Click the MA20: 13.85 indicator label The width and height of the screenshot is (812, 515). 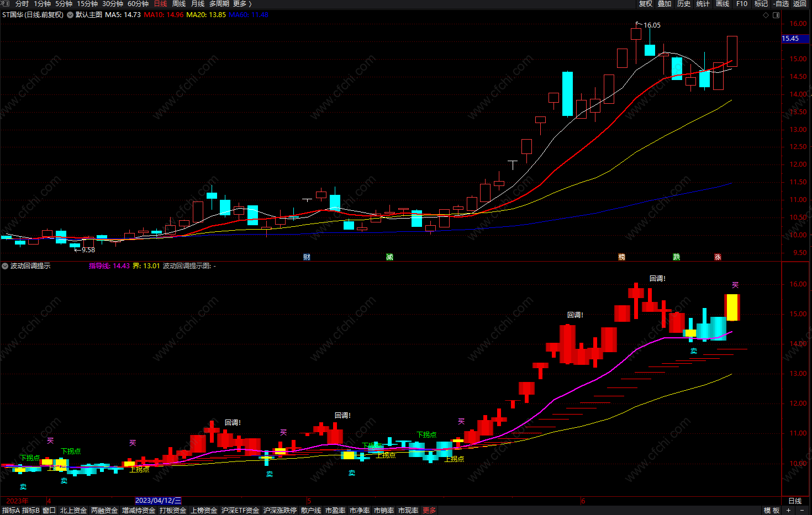[x=206, y=15]
